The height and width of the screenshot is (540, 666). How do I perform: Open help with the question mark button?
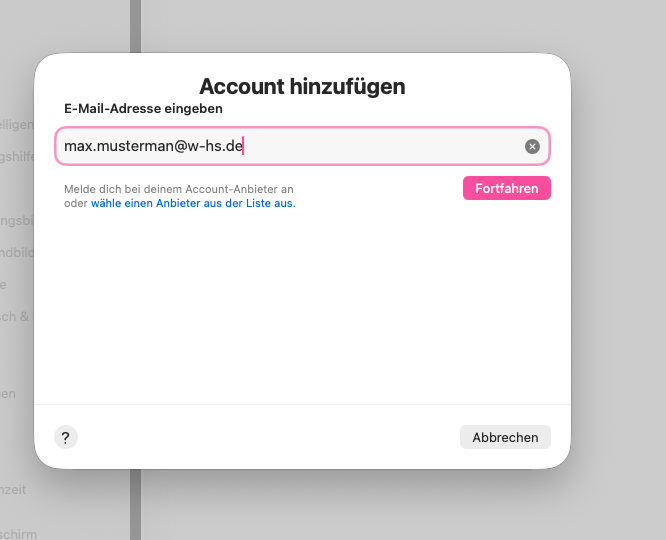(65, 437)
